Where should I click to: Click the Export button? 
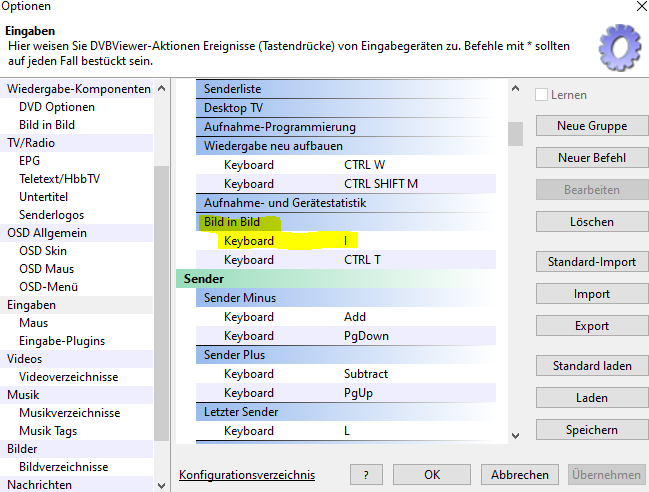point(591,326)
